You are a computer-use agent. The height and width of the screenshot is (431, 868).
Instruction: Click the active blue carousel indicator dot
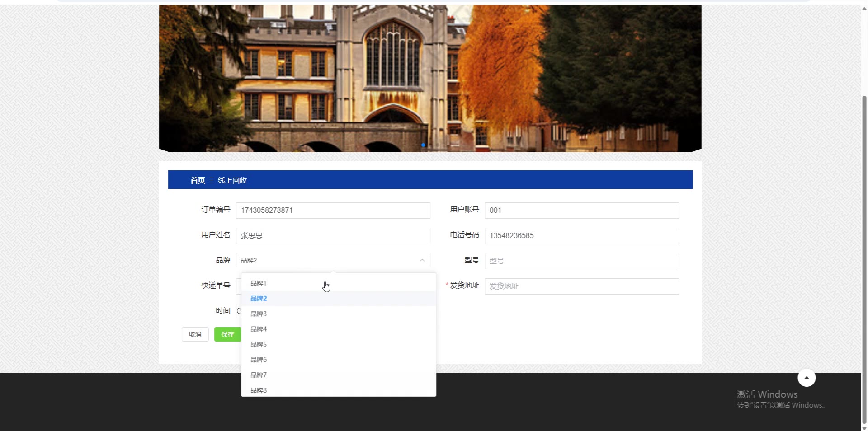[x=423, y=145]
